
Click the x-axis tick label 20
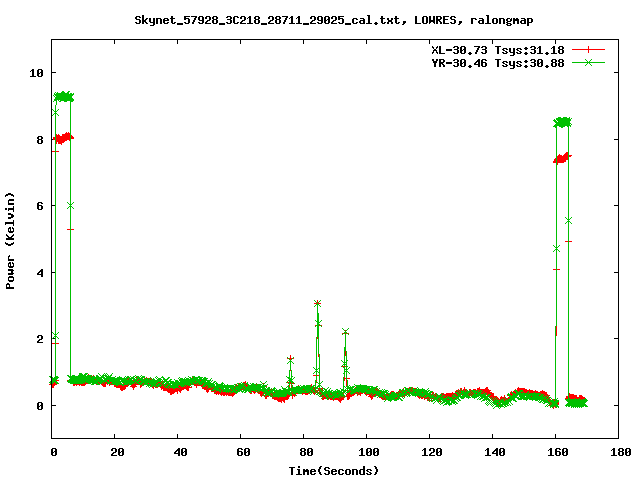[x=117, y=452]
